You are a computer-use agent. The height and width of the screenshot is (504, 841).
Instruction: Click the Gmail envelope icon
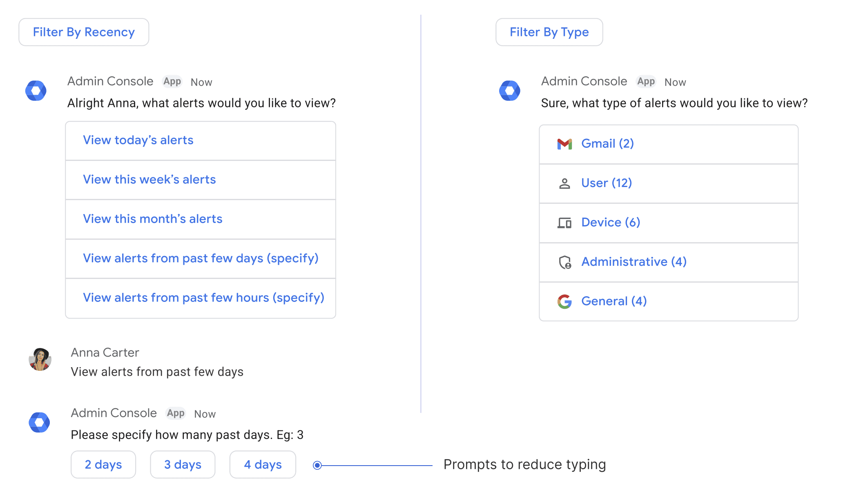point(564,144)
